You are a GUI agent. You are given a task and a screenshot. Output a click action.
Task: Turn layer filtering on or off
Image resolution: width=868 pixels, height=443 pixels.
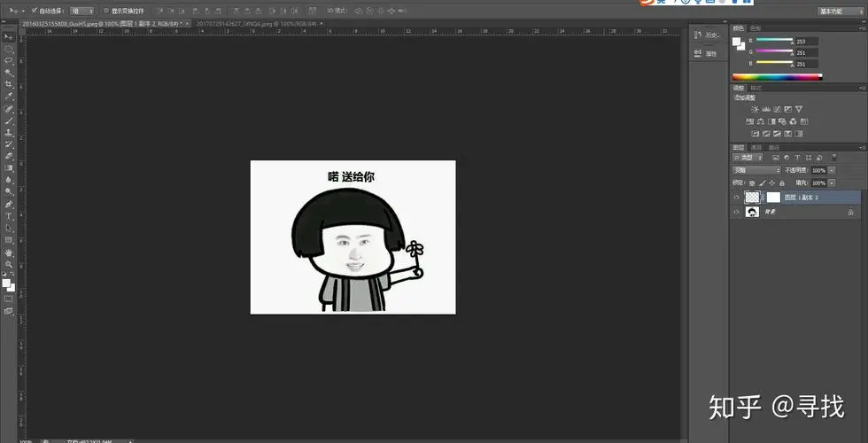pyautogui.click(x=834, y=159)
